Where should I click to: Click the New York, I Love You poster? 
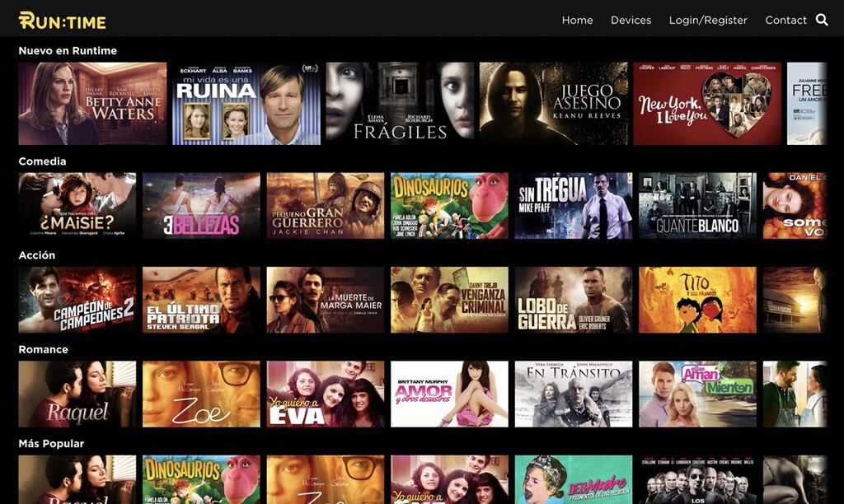coord(707,100)
